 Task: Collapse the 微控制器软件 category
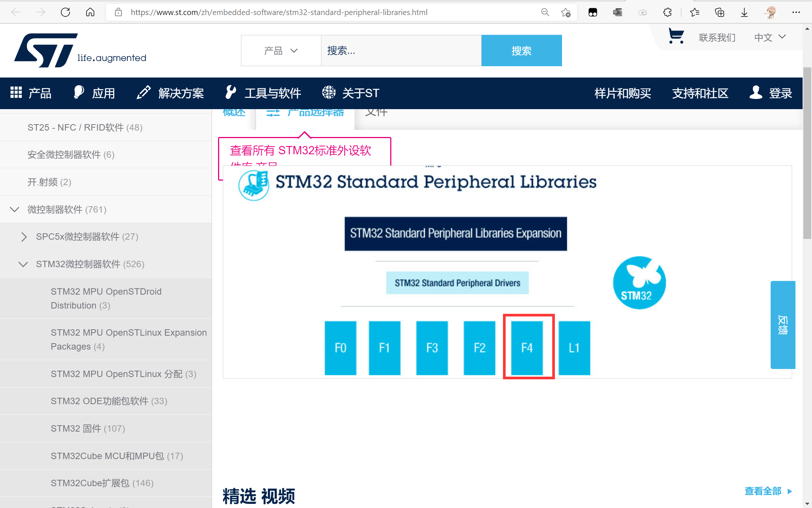[x=15, y=210]
